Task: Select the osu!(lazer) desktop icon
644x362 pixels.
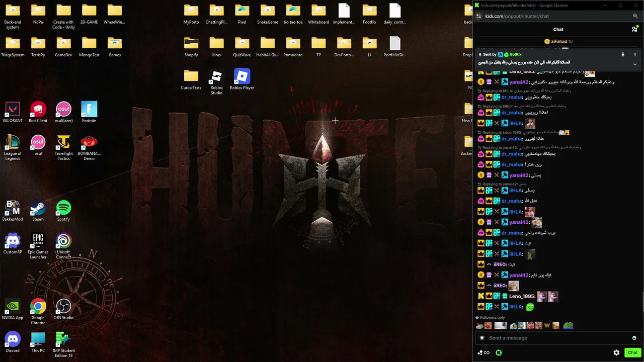Action: coord(63,112)
